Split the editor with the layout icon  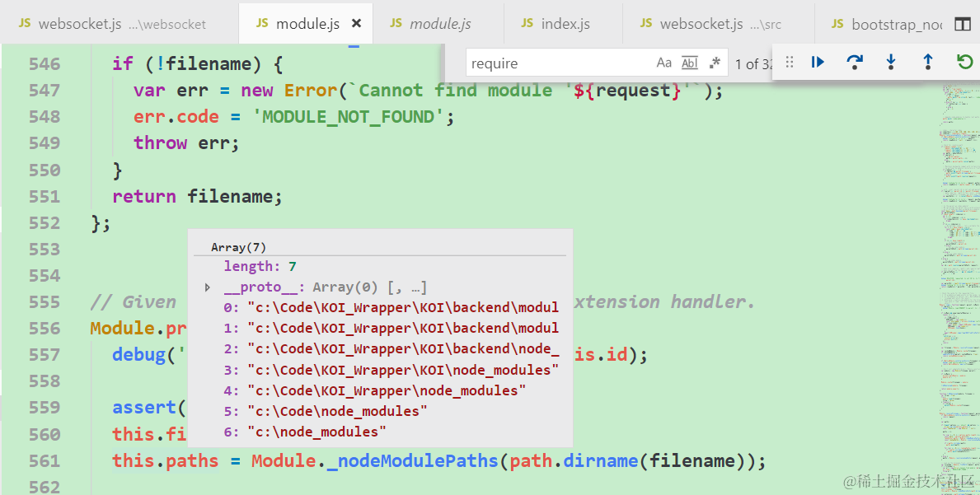(963, 25)
